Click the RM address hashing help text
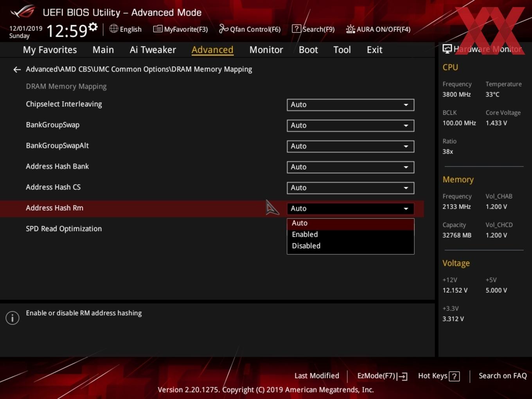The image size is (532, 399). [x=84, y=313]
